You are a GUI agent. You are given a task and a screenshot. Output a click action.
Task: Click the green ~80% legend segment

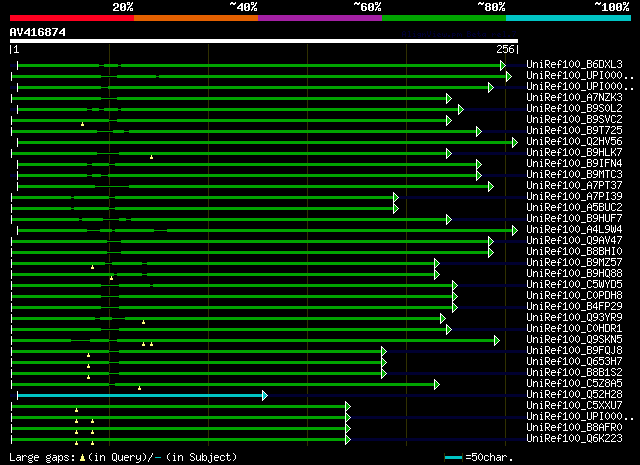pyautogui.click(x=444, y=18)
